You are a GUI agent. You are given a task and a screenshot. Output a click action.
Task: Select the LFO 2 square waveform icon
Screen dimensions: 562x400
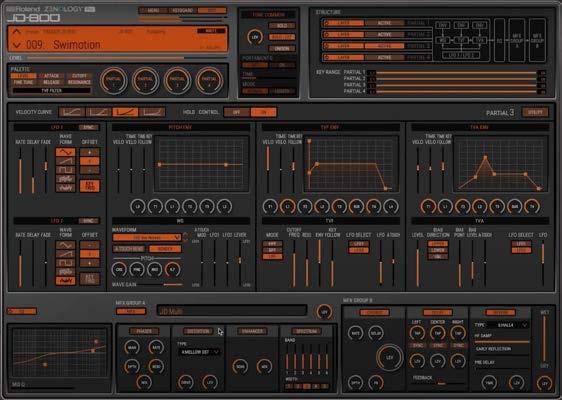tap(65, 263)
